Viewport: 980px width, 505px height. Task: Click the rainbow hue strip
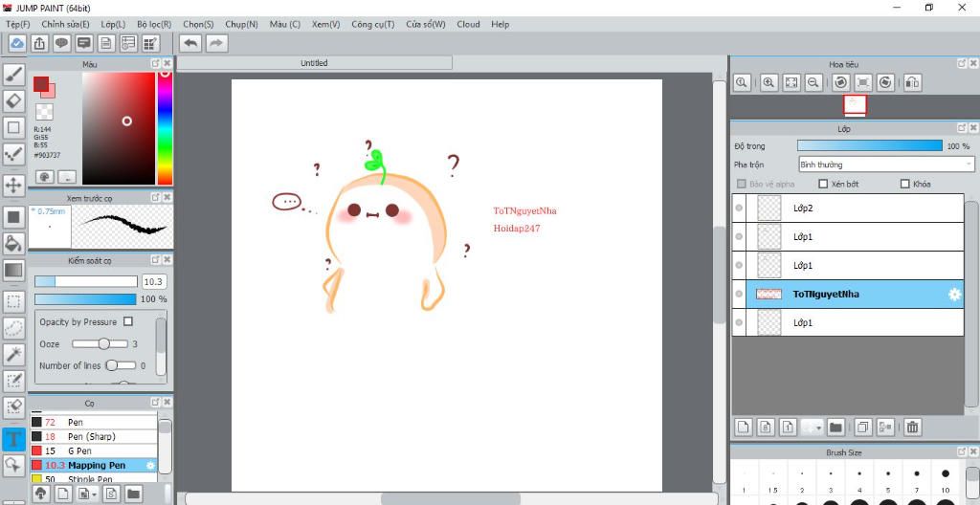[165, 128]
